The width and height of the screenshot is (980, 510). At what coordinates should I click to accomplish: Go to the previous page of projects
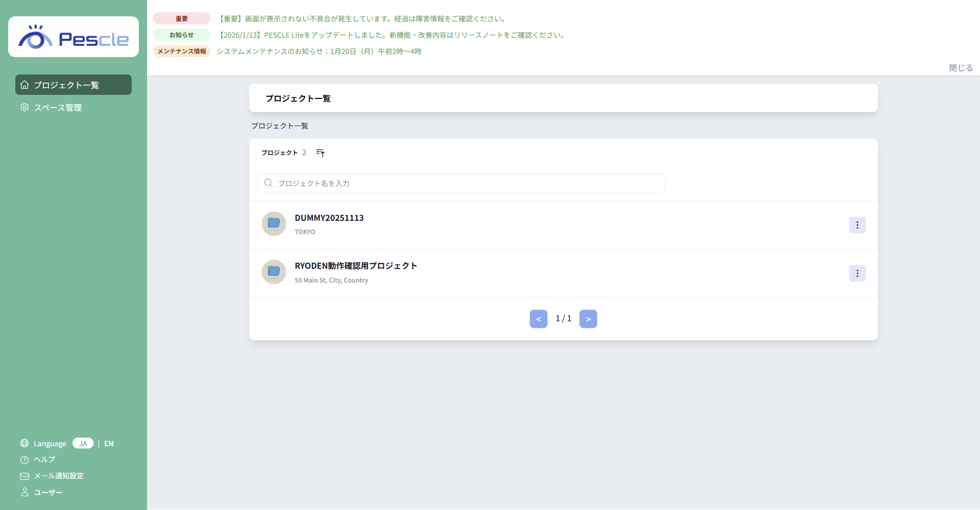pyautogui.click(x=538, y=319)
